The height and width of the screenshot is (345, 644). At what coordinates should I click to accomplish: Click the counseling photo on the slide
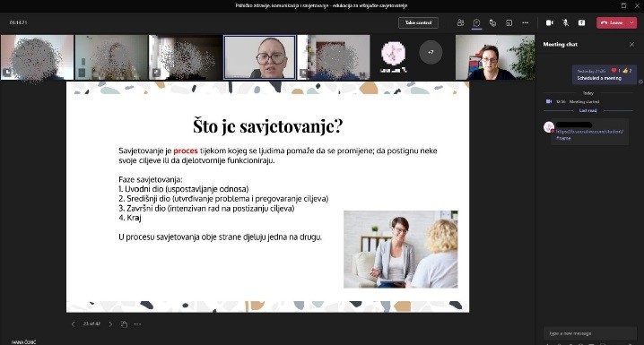(400, 249)
